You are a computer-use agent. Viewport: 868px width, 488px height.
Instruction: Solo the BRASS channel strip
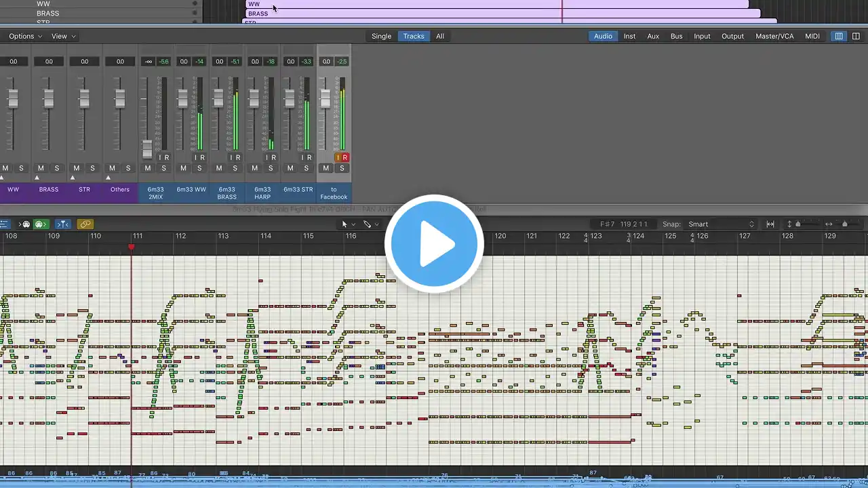pos(57,168)
